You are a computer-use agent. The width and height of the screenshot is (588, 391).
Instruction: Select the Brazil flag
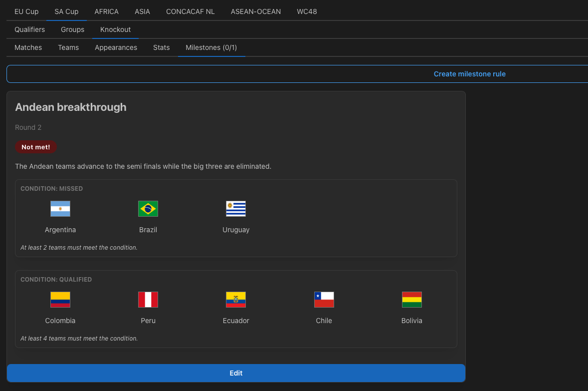pos(148,209)
